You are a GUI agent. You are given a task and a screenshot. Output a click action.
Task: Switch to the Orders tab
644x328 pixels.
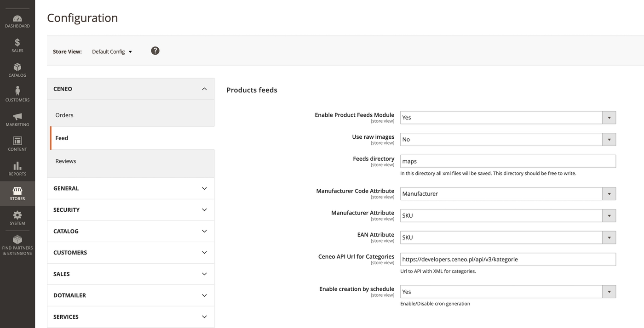[x=64, y=115]
